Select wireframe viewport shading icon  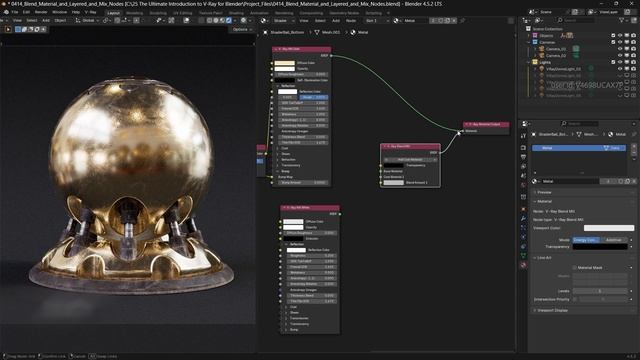pos(210,20)
